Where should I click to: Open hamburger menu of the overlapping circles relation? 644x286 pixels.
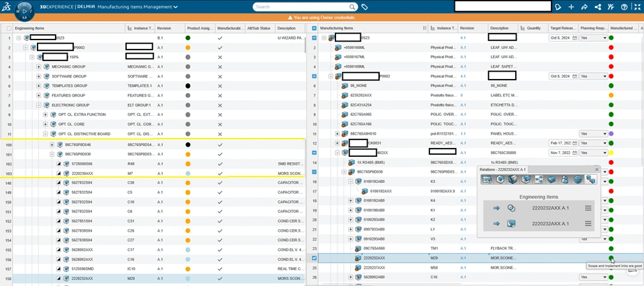pos(588,208)
